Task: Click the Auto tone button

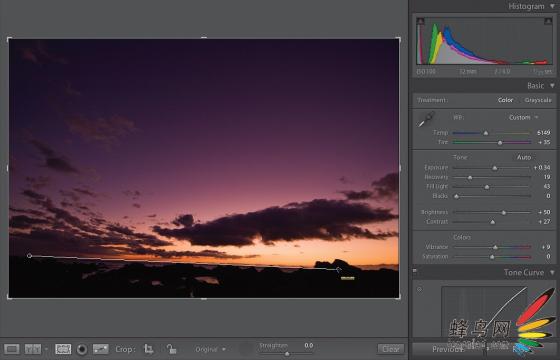Action: pos(524,157)
